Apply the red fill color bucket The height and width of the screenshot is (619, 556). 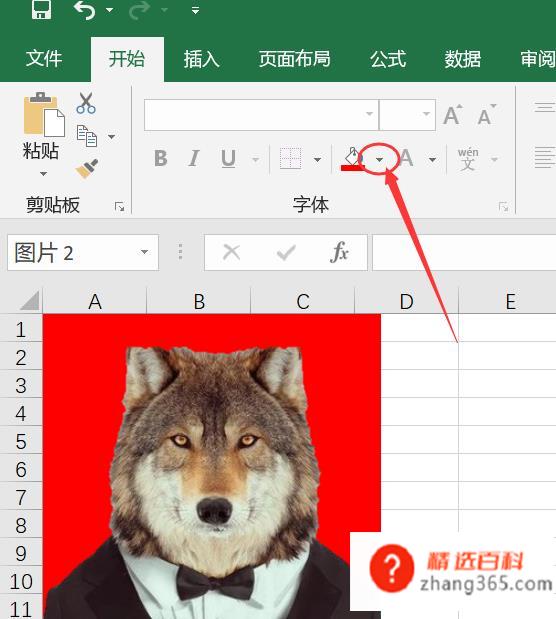352,159
